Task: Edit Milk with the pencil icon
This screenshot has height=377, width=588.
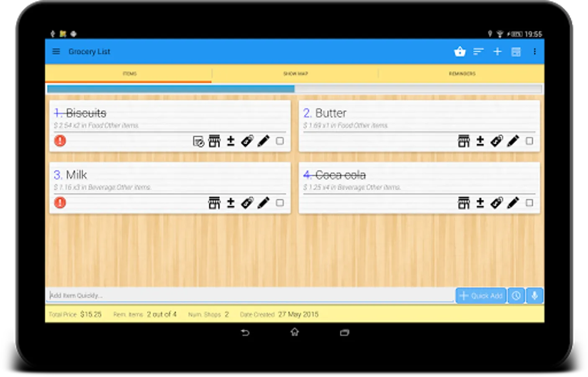Action: click(264, 203)
